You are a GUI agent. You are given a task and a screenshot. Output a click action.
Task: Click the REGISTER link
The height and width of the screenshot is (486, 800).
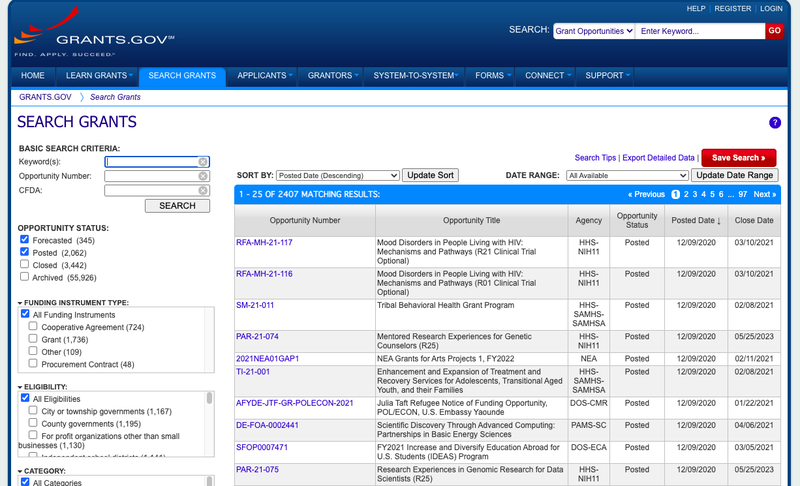click(x=733, y=9)
